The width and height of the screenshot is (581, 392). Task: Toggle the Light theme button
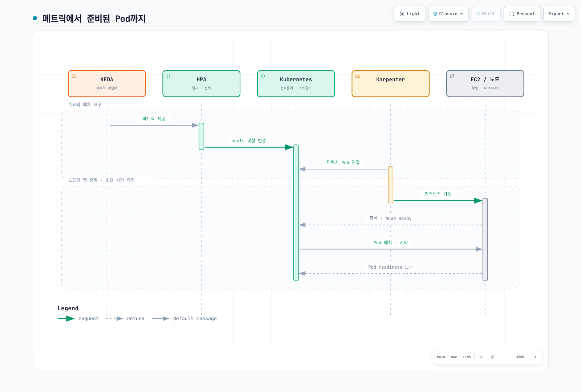coord(409,14)
